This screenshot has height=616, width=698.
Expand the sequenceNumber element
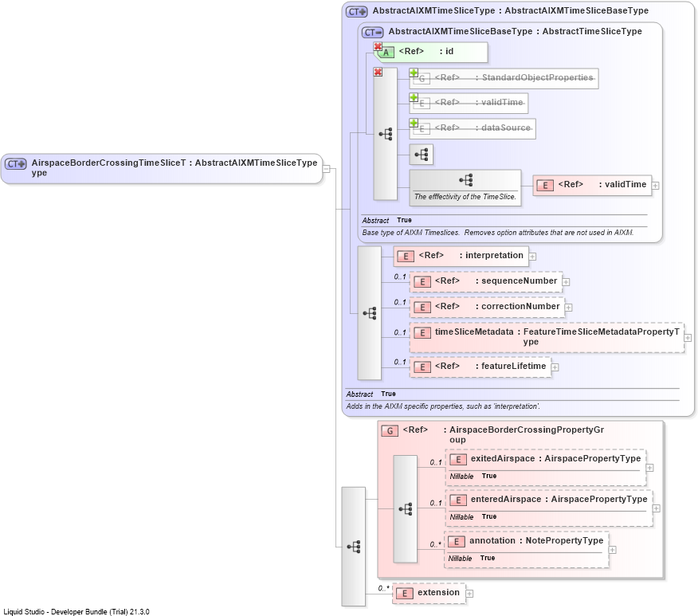click(x=566, y=282)
